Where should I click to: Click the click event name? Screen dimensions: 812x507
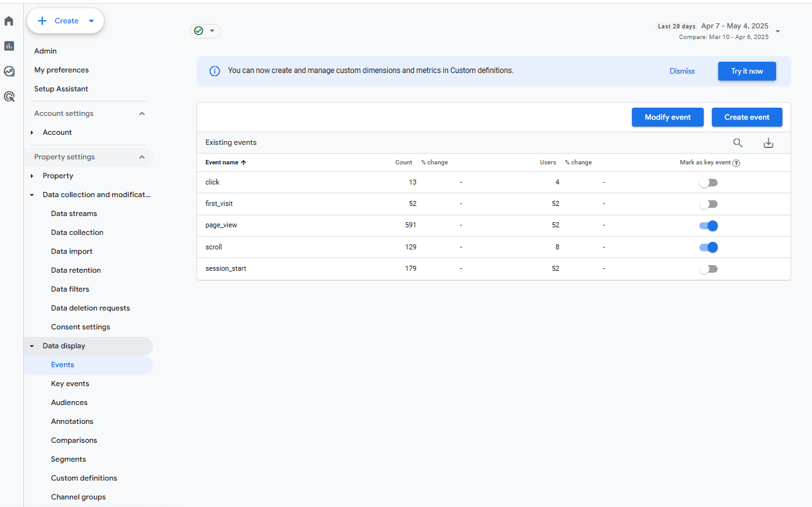pos(212,182)
